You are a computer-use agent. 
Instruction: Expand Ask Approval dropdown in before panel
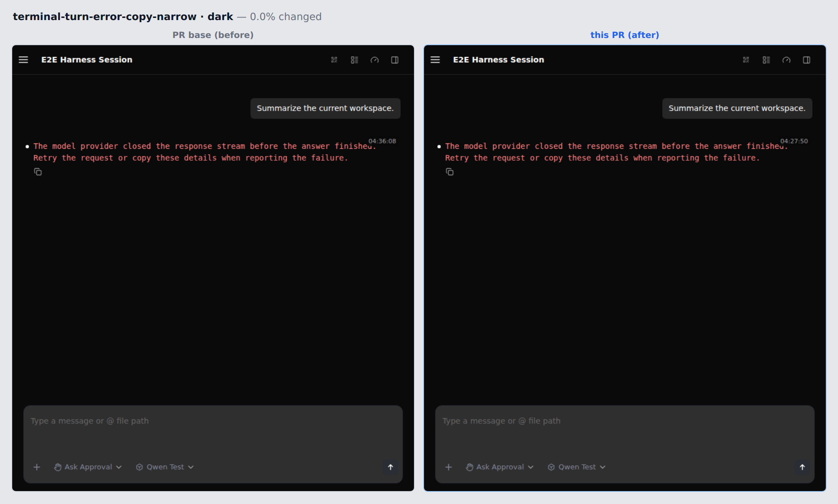[x=88, y=467]
